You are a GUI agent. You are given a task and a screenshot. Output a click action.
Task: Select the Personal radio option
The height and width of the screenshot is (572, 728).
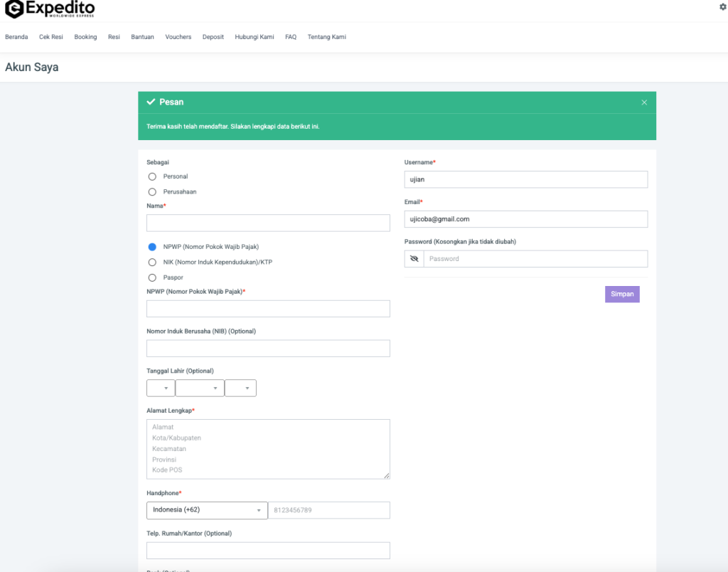(152, 176)
